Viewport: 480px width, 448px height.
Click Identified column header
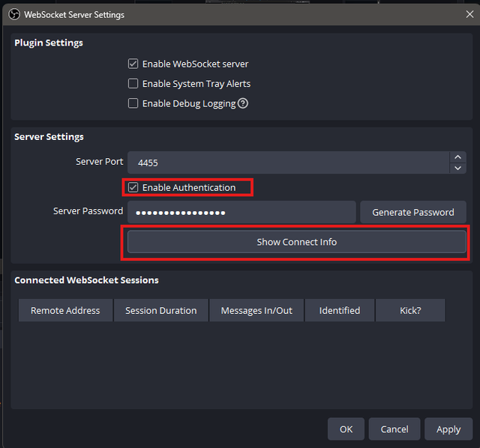(340, 310)
